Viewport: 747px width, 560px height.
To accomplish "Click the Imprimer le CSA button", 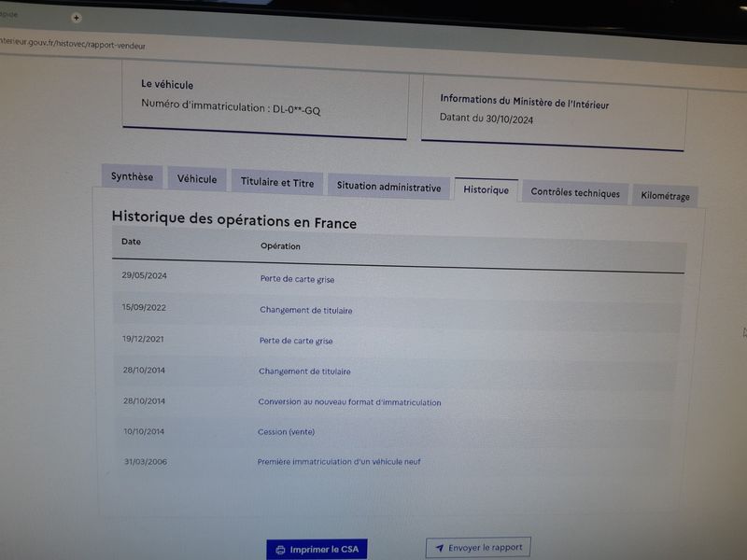I will click(x=317, y=549).
